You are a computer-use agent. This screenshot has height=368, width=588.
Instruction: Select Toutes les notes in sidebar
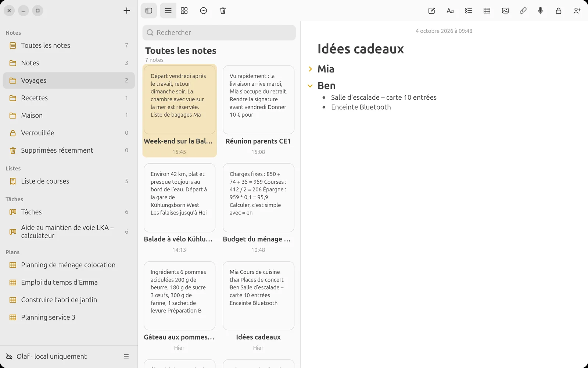(69, 45)
